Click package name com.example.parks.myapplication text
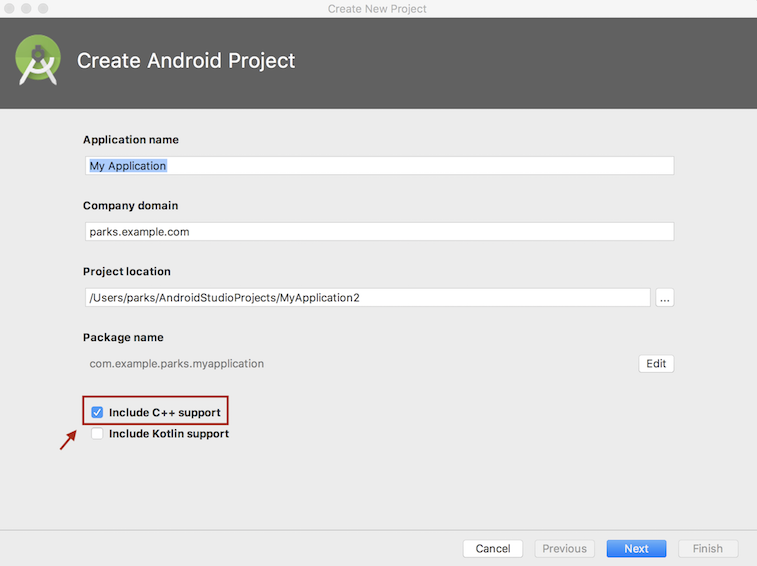 tap(177, 364)
